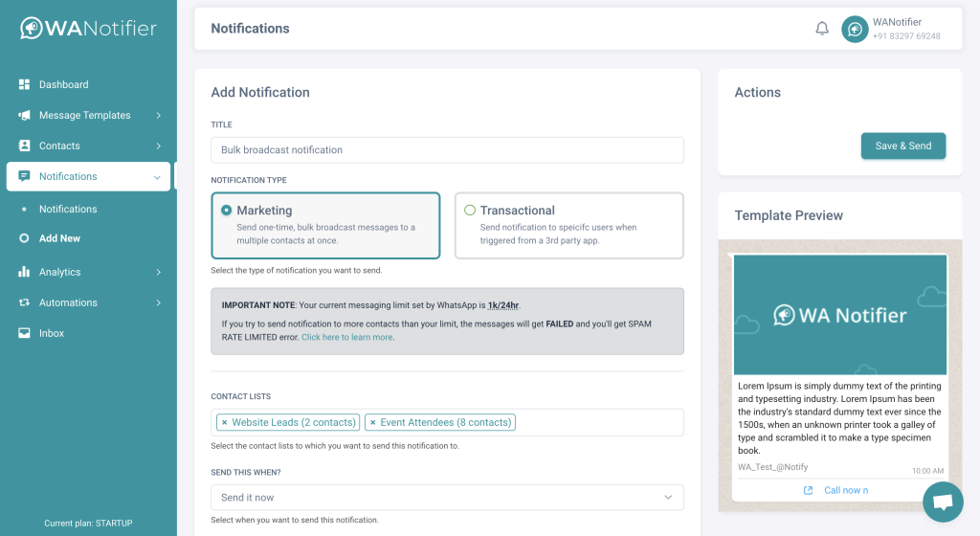
Task: Expand the Message Templates submenu
Action: 158,116
